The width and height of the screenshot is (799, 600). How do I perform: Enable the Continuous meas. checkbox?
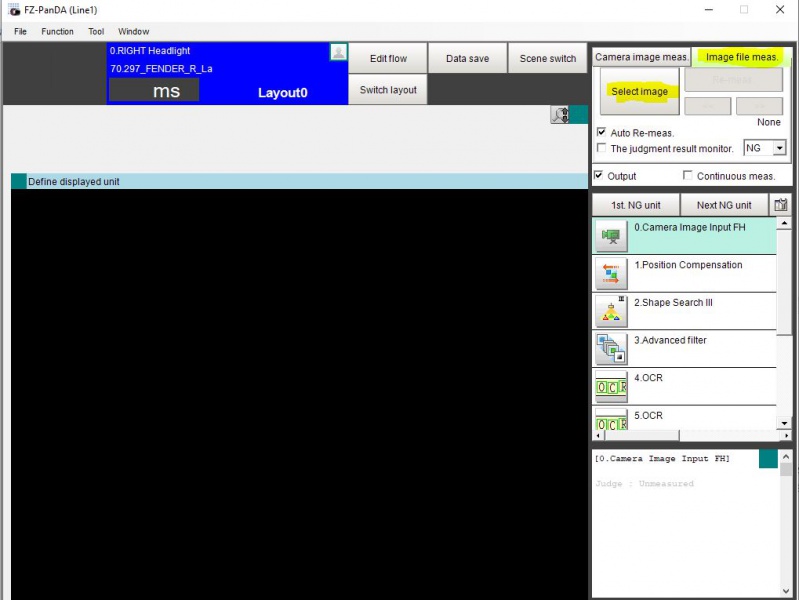coord(687,175)
